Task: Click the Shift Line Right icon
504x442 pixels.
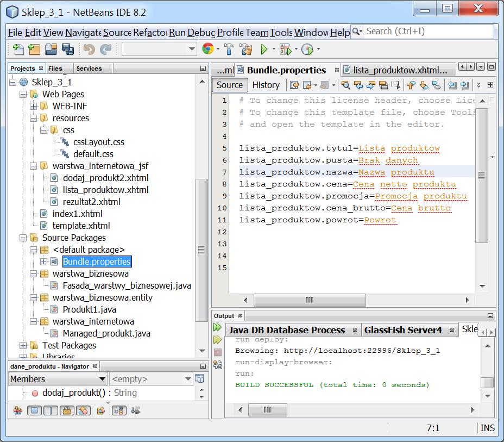Action: point(465,85)
